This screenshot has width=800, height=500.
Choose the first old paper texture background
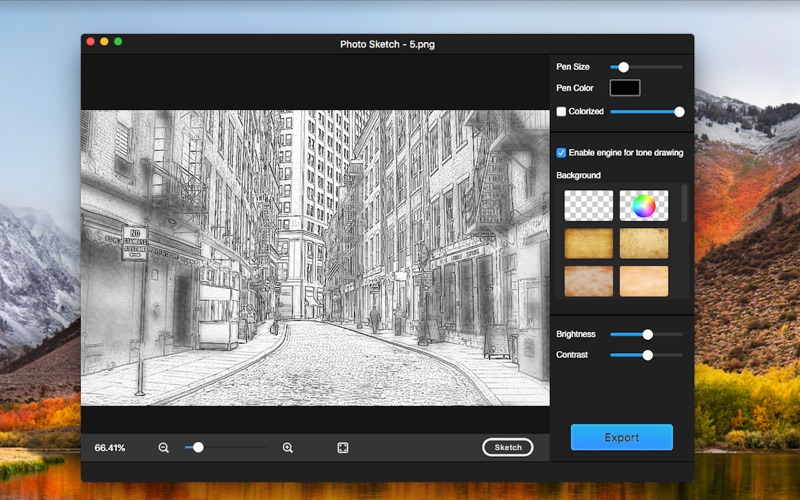point(588,243)
